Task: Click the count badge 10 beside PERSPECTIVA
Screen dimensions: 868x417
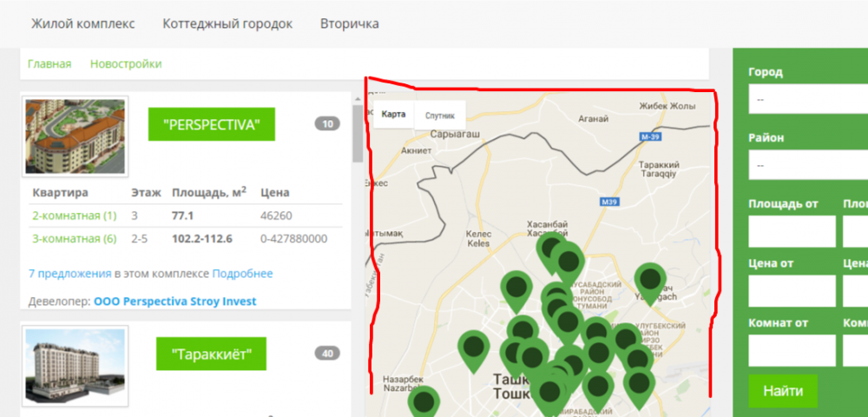Action: click(x=327, y=124)
